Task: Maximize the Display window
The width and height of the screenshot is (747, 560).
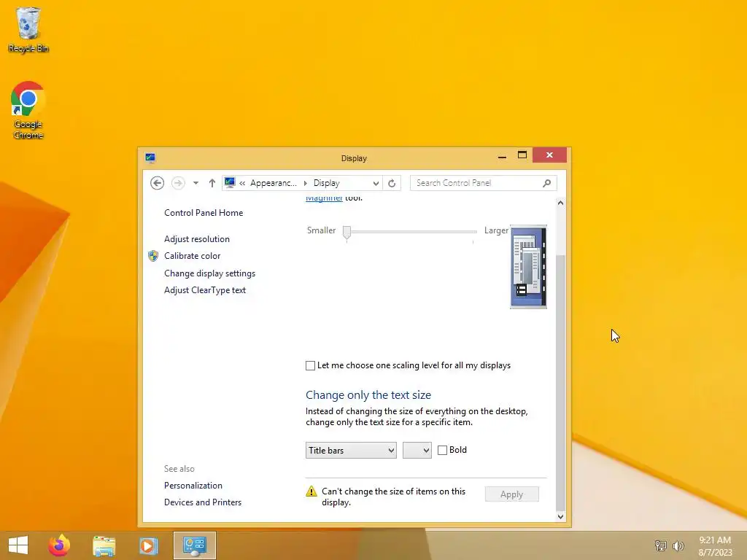Action: pyautogui.click(x=522, y=155)
